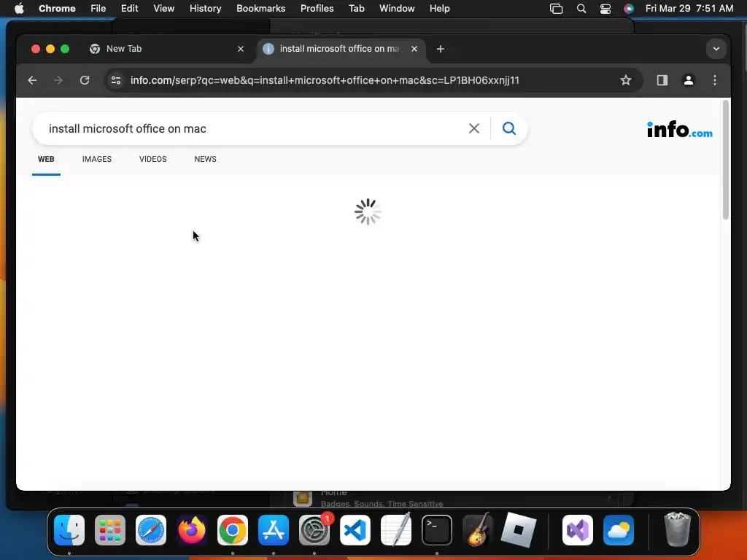Launch Firefox from the Dock
This screenshot has height=560, width=747.
(192, 530)
